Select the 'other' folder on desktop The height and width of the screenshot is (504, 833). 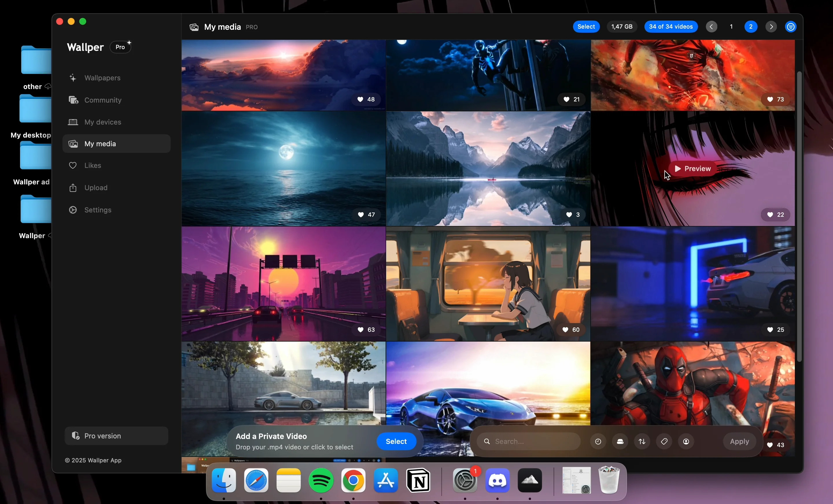(36, 60)
